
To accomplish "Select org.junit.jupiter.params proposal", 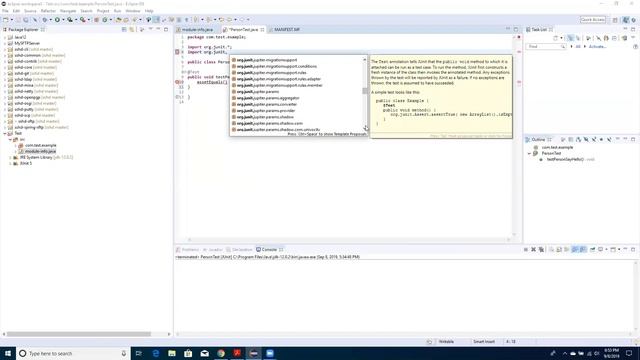I will point(297,91).
